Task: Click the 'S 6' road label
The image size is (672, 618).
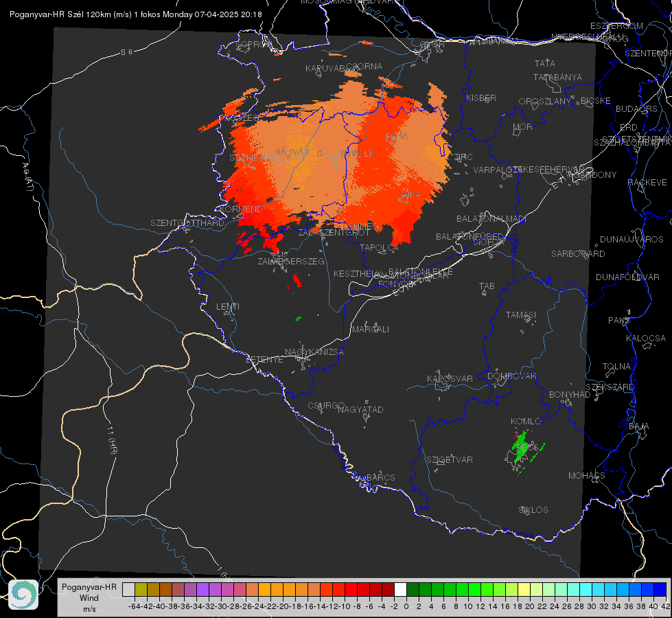Action: pos(126,52)
